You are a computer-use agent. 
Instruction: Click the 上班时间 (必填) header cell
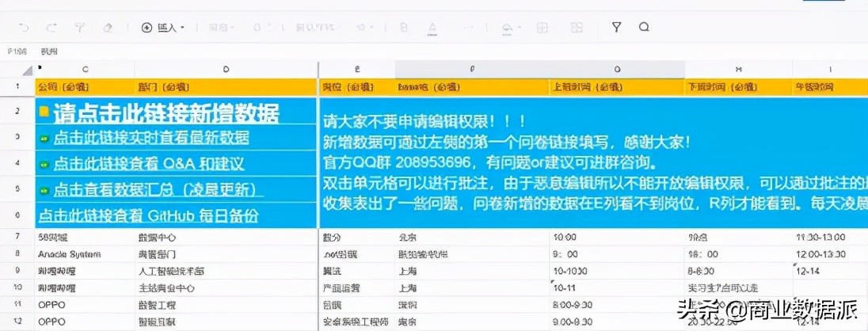tap(617, 87)
